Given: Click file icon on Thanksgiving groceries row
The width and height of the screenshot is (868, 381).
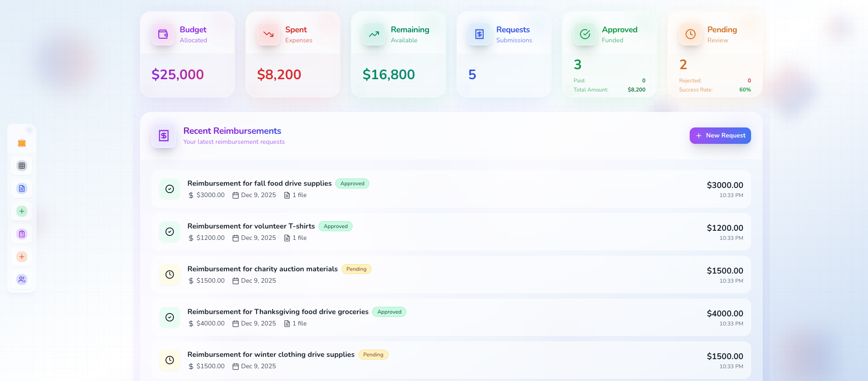Looking at the screenshot, I should (287, 324).
